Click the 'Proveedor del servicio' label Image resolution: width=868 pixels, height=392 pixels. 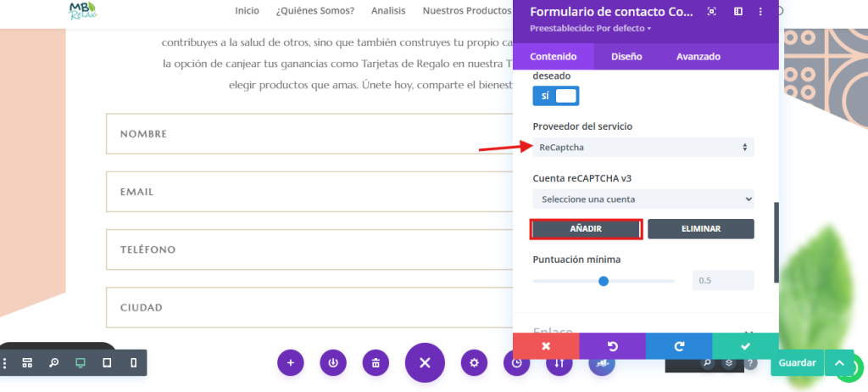(x=582, y=126)
